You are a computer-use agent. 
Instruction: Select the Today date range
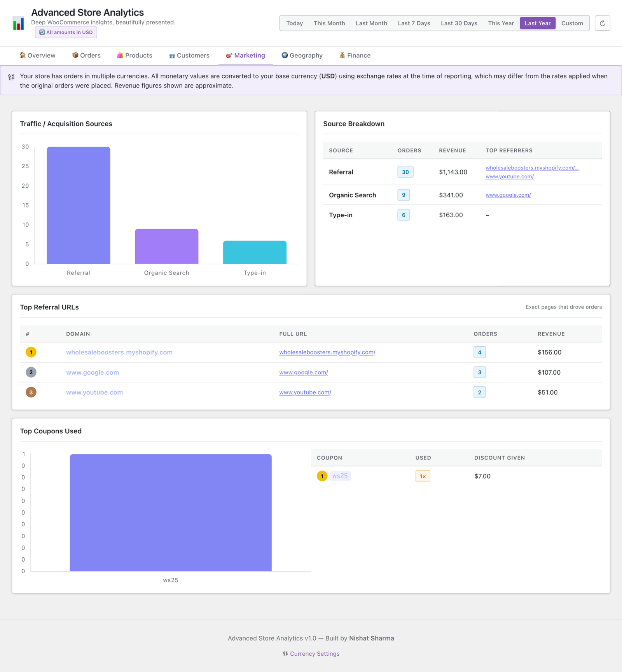[x=295, y=23]
